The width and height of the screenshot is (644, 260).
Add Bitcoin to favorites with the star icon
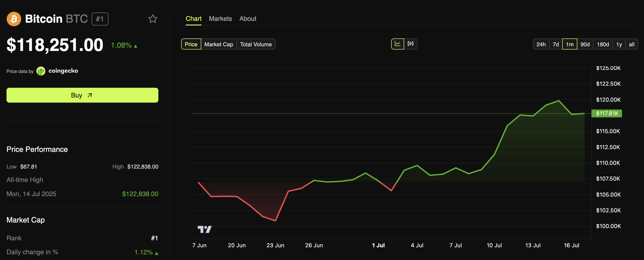pyautogui.click(x=153, y=19)
